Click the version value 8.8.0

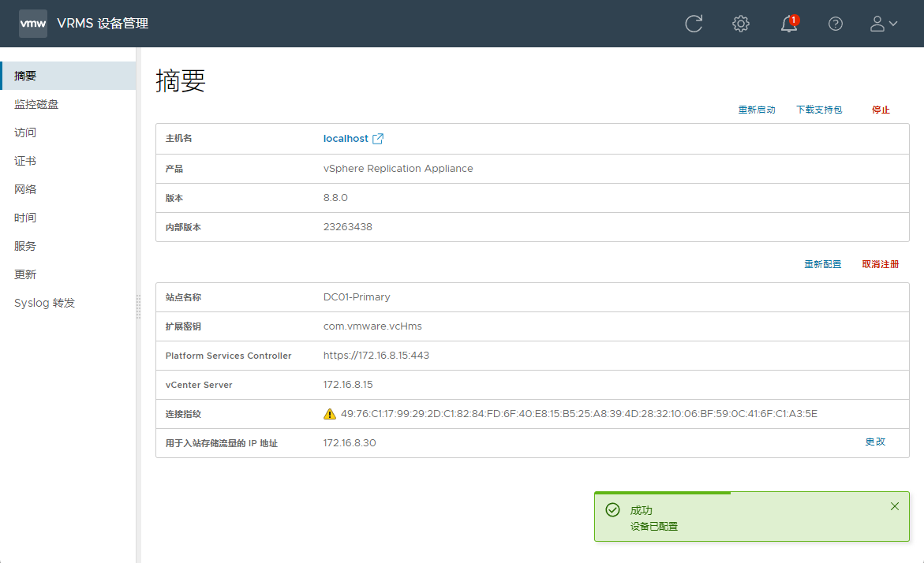[335, 198]
